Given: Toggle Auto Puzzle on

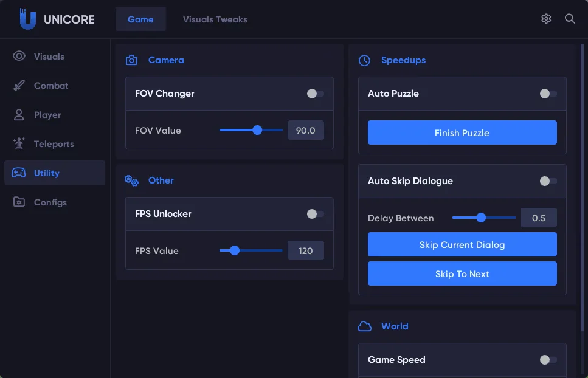Looking at the screenshot, I should [x=548, y=94].
